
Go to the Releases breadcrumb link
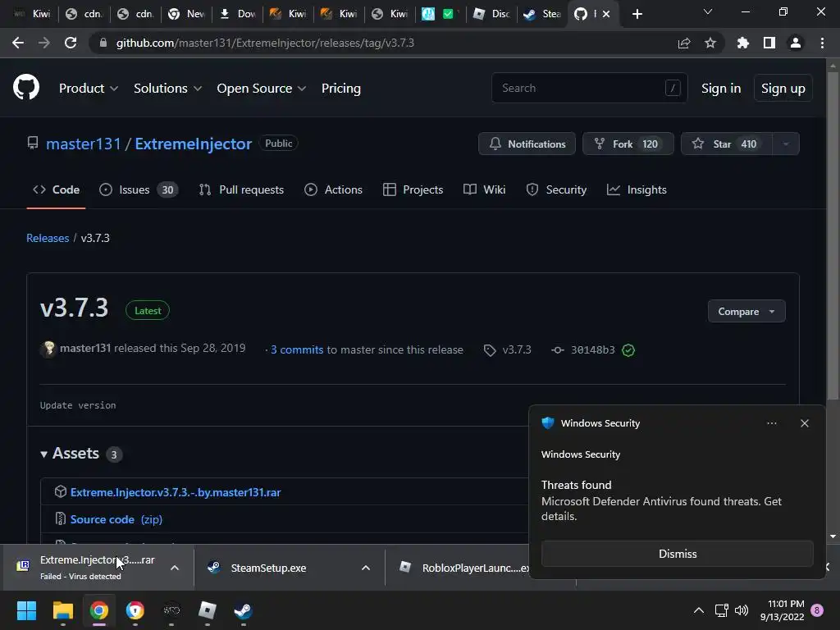coord(48,238)
